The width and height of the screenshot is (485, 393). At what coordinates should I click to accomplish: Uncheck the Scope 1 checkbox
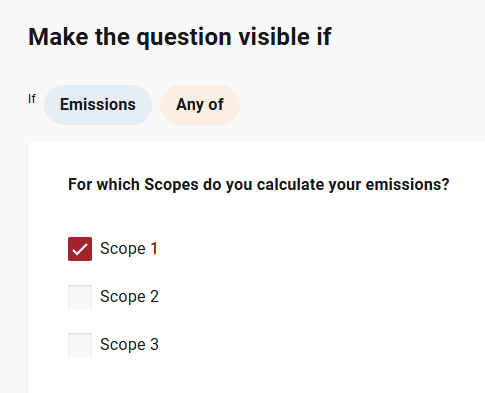pos(80,249)
